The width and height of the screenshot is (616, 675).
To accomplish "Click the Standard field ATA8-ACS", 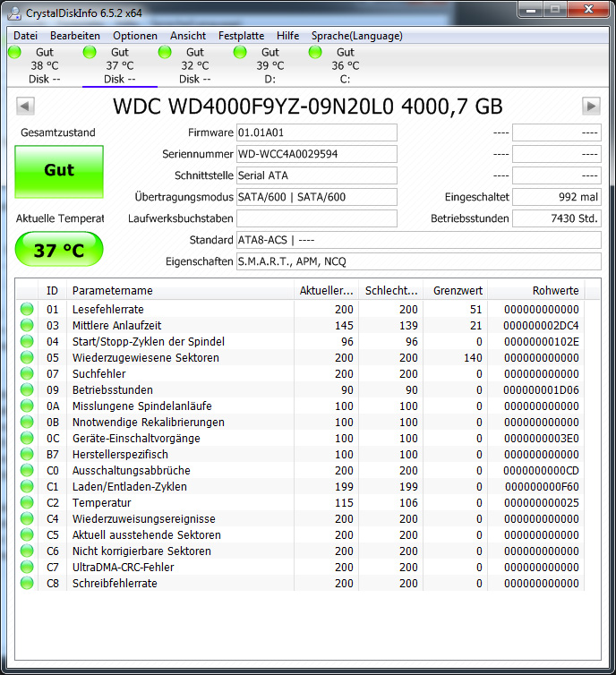I will (418, 240).
